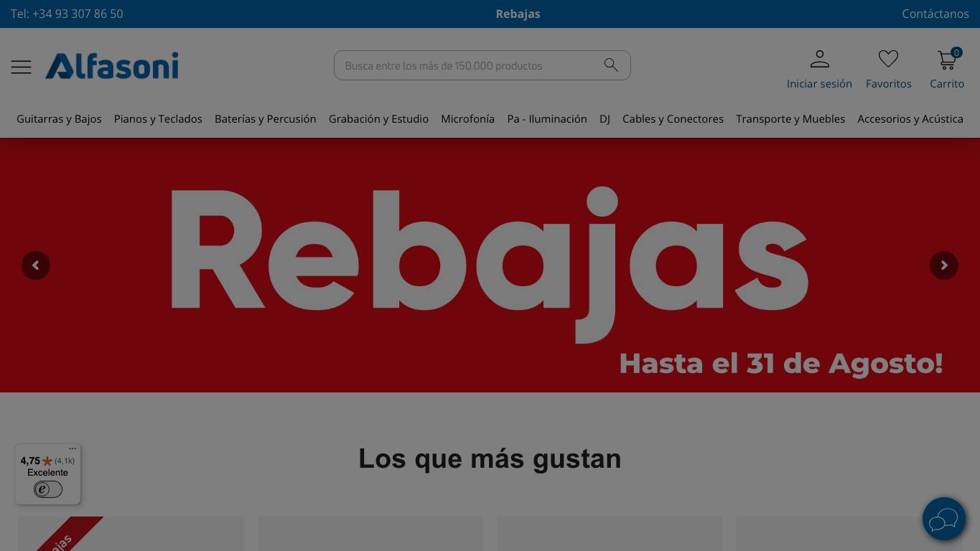This screenshot has height=551, width=980.
Task: Click the phone number link
Action: tap(67, 14)
